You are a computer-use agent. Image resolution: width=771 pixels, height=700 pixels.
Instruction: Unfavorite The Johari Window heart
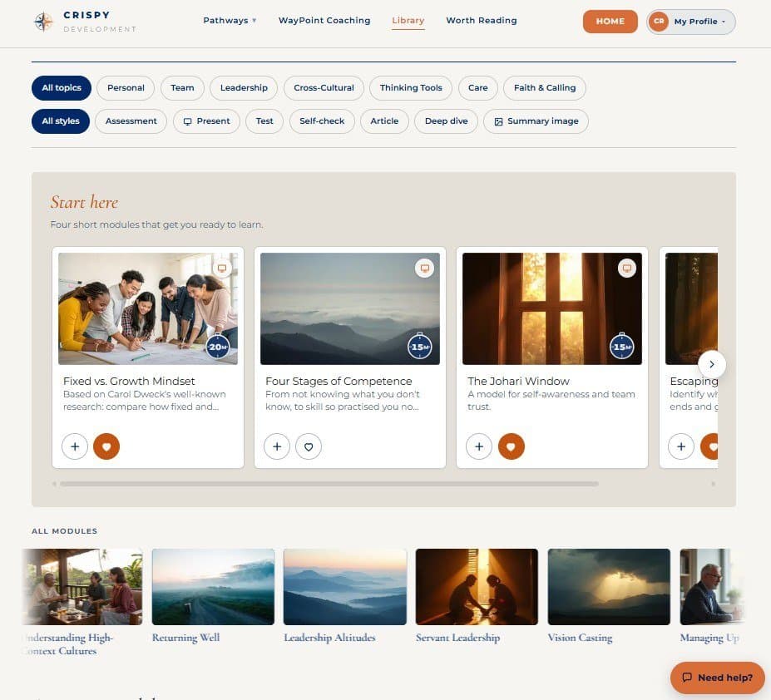(511, 446)
